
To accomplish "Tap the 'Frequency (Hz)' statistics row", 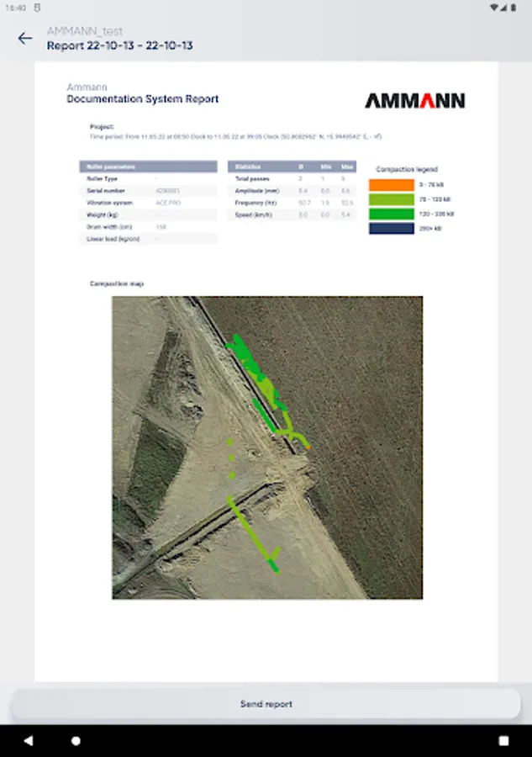I will [x=292, y=203].
